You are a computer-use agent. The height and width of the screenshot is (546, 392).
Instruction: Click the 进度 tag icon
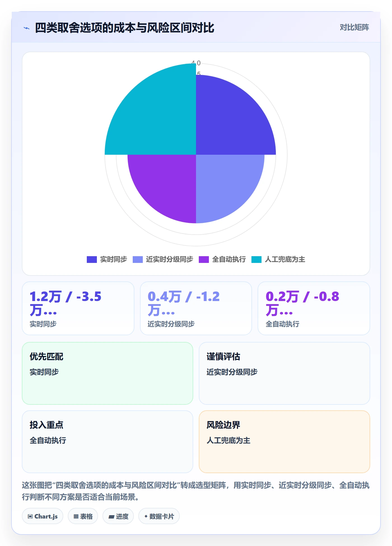click(x=111, y=517)
